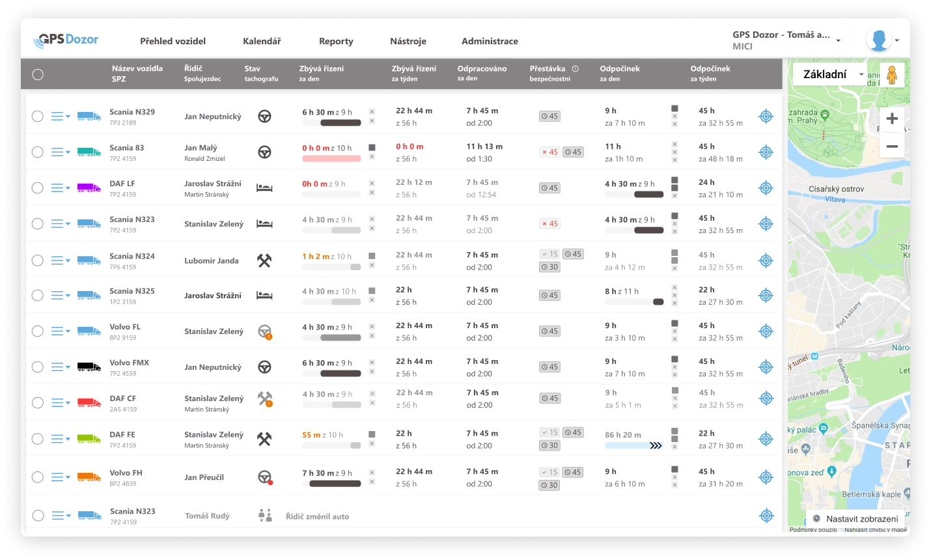Click the locate target icon for Scania N329
This screenshot has width=931, height=560.
(766, 117)
